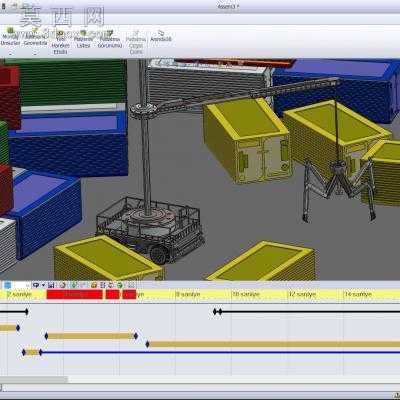Viewport: 400px width, 400px height.
Task: Open the Montaj Unsurları assembly features tool
Action: pos(10,38)
